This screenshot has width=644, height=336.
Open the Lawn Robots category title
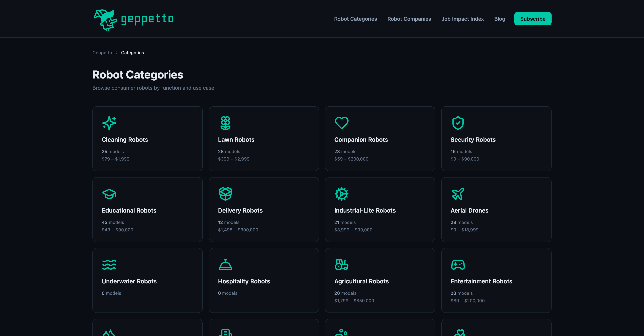point(236,140)
